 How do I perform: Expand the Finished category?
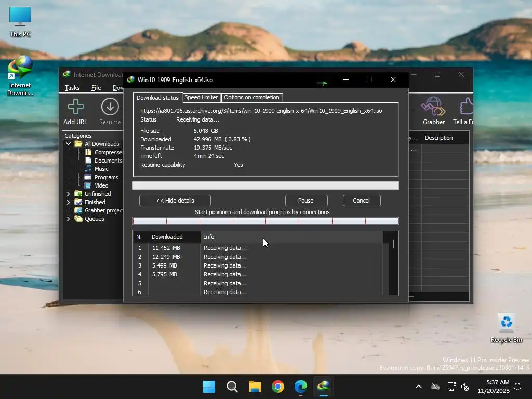[x=68, y=202]
